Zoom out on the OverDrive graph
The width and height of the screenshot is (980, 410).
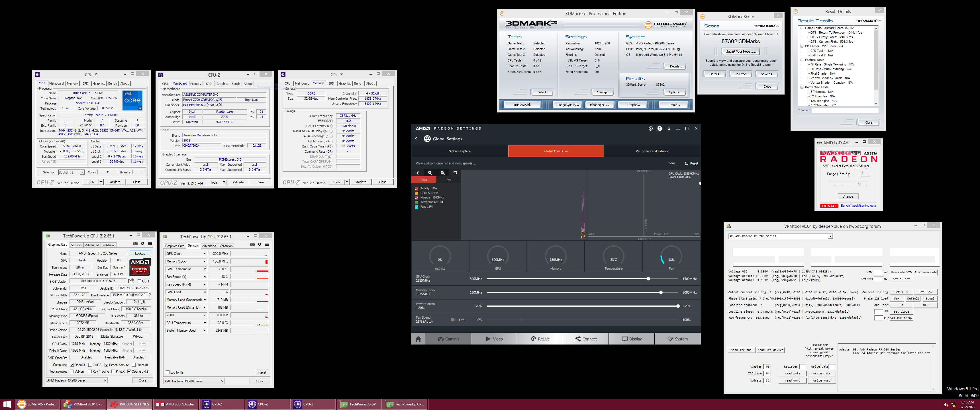point(442,173)
